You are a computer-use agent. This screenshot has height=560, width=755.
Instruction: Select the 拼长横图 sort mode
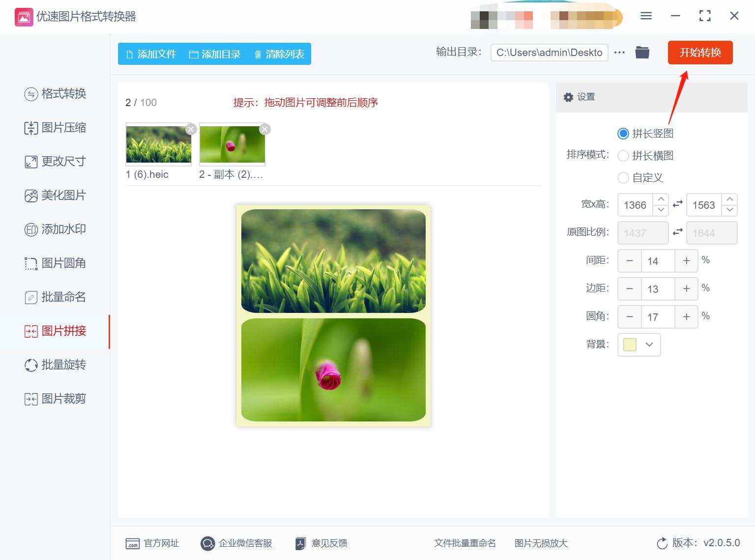pos(623,155)
